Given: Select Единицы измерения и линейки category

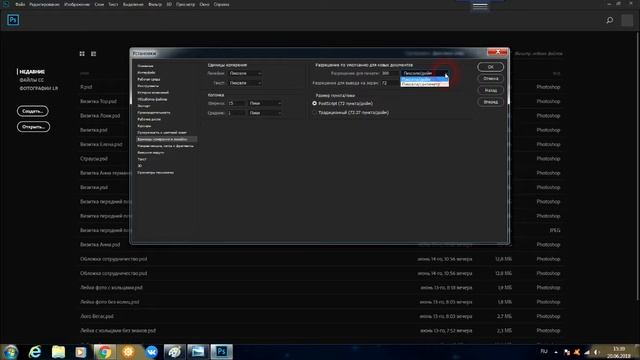Looking at the screenshot, I should [167, 139].
